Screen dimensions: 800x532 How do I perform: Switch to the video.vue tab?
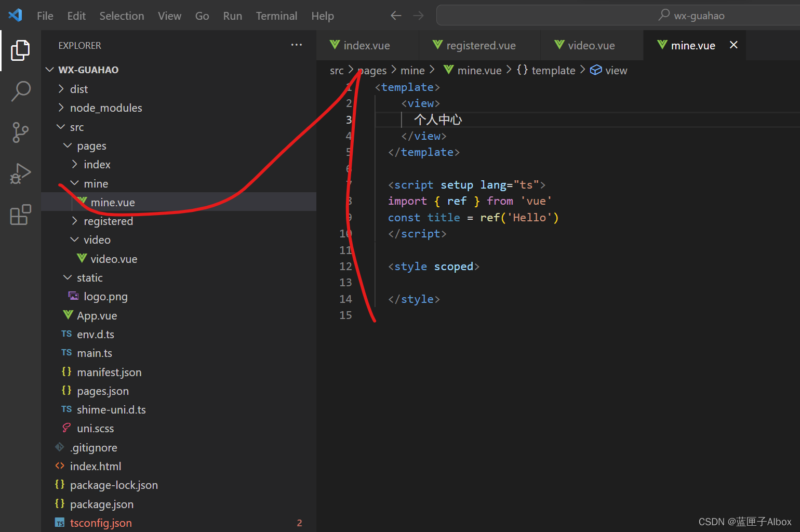[592, 45]
